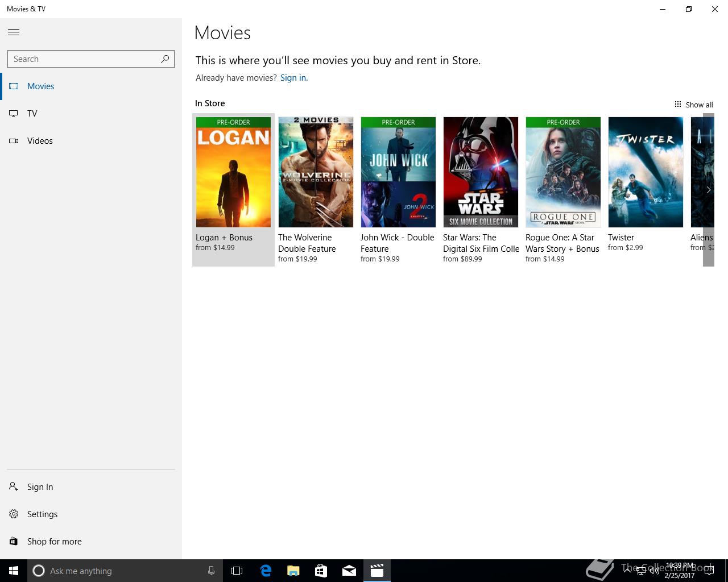Open the Mail app from taskbar
This screenshot has height=582, width=728.
[x=349, y=571]
